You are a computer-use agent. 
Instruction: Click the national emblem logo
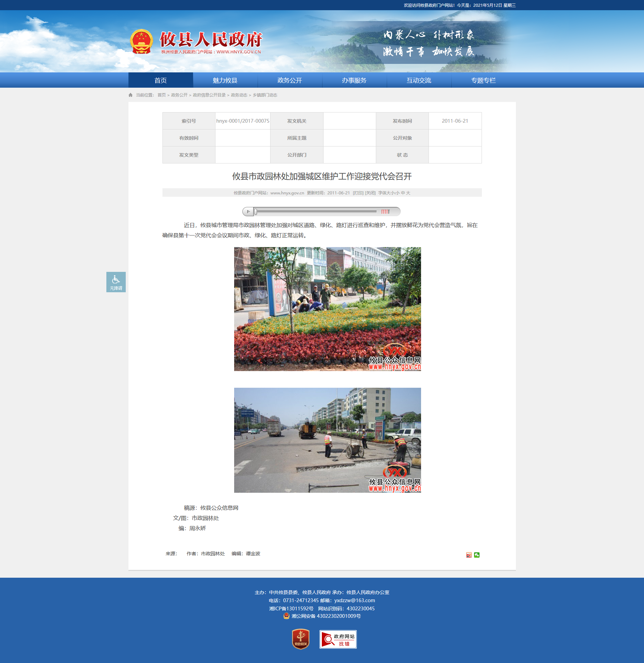click(141, 42)
